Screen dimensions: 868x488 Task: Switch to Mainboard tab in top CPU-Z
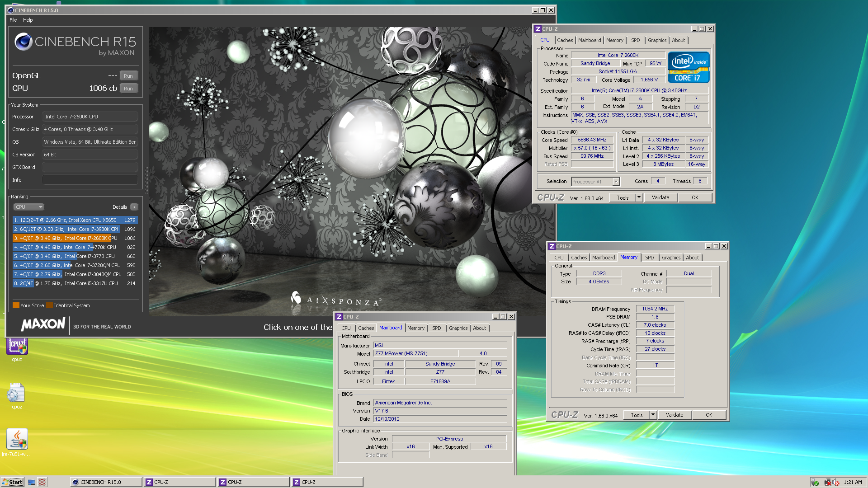(x=590, y=40)
